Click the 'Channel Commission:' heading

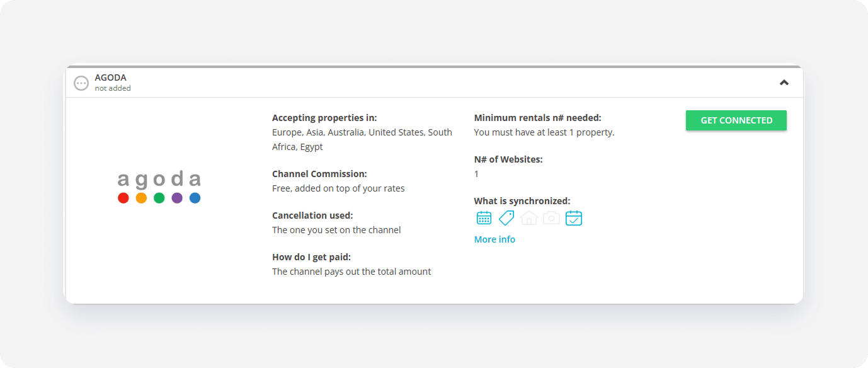pyautogui.click(x=319, y=174)
